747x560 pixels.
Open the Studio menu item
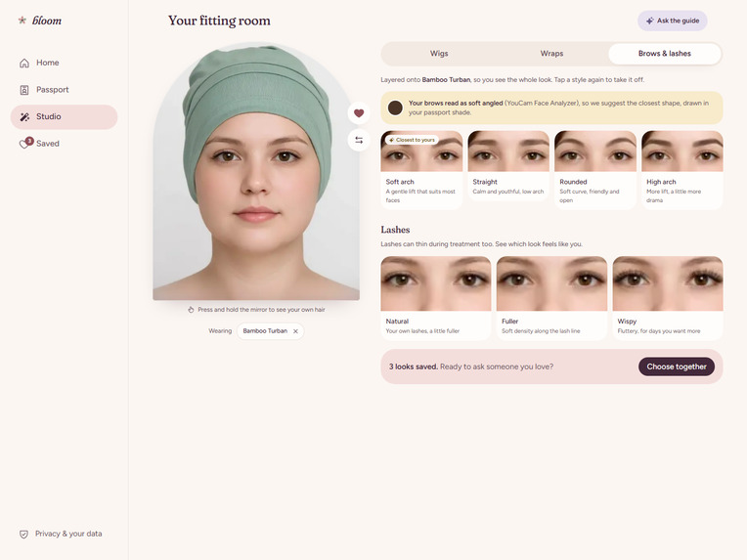pos(64,116)
